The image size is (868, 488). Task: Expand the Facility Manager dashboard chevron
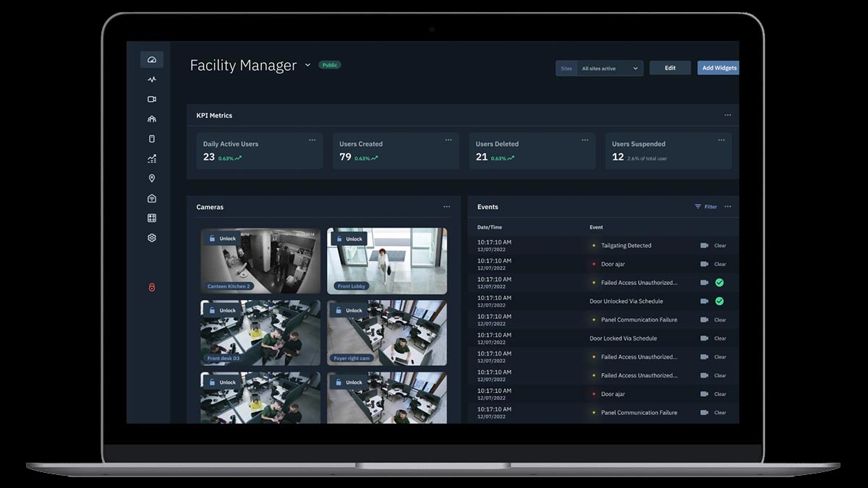coord(307,65)
